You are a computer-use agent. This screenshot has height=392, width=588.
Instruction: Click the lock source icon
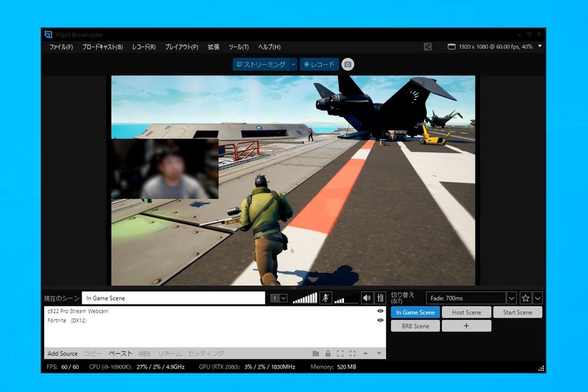(x=328, y=353)
